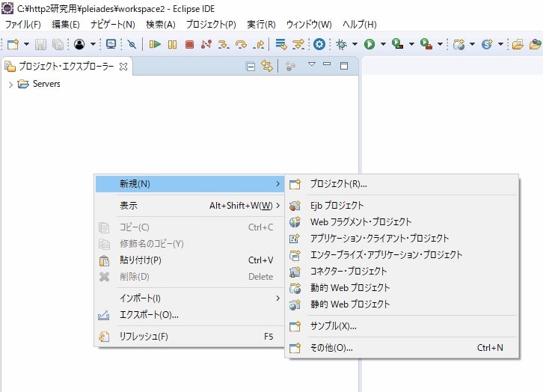543x392 pixels.
Task: Open the 検索(A) menu
Action: point(161,24)
